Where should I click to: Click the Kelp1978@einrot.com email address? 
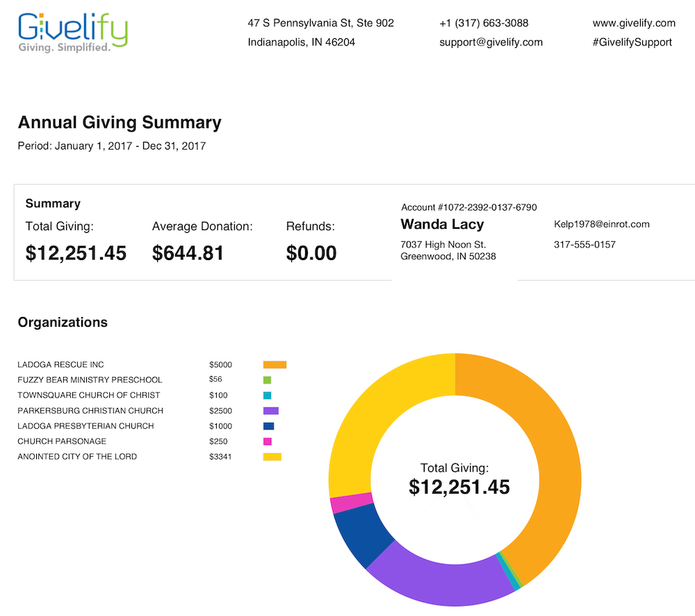click(601, 224)
